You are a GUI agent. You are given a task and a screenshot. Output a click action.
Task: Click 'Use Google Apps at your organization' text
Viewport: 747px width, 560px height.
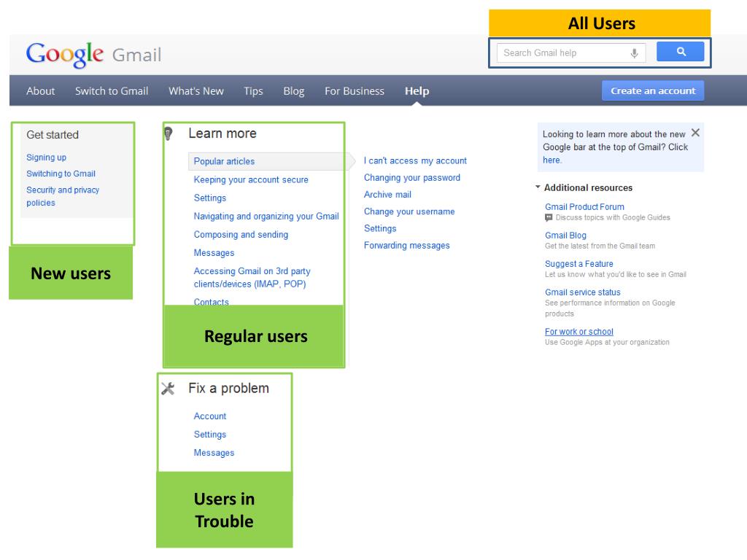coord(606,343)
